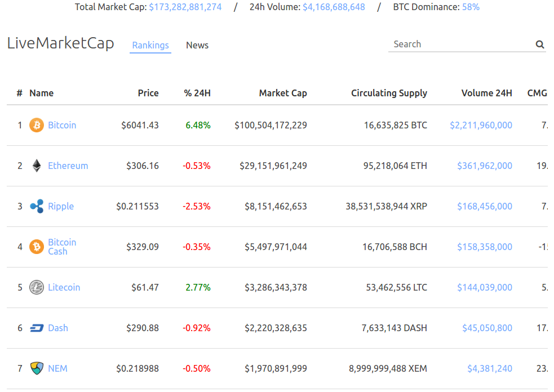Select Litecoin price $61.47
Screen dimensions: 554x392
(x=145, y=287)
